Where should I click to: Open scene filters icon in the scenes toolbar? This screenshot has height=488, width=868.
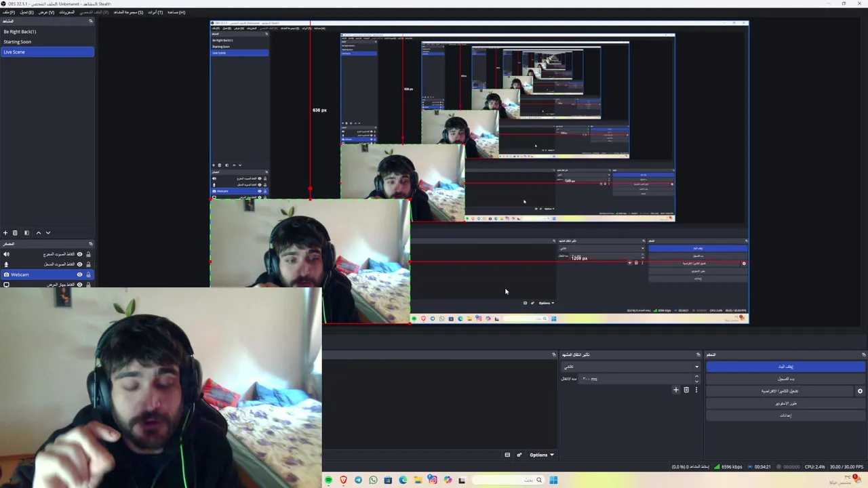point(26,232)
